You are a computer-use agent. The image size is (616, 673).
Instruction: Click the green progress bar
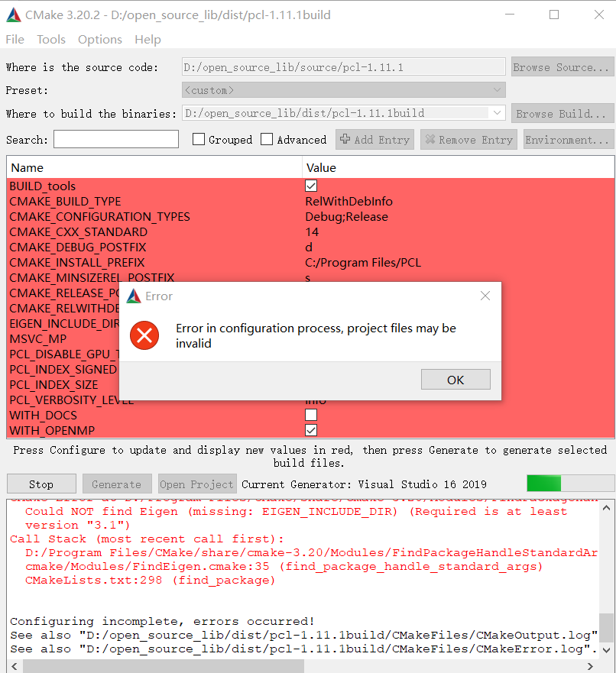(543, 484)
